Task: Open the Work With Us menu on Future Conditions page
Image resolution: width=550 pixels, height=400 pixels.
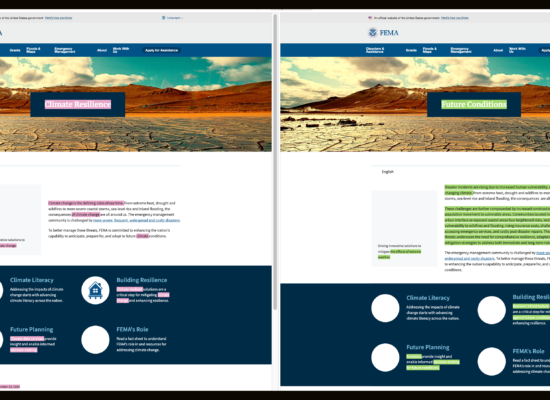Action: pos(517,50)
